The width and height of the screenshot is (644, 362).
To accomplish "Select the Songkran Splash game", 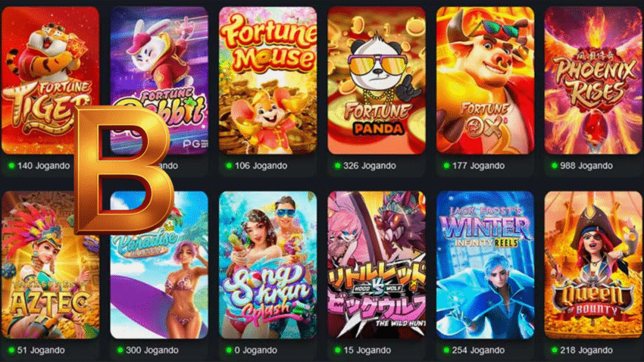I will click(x=267, y=265).
